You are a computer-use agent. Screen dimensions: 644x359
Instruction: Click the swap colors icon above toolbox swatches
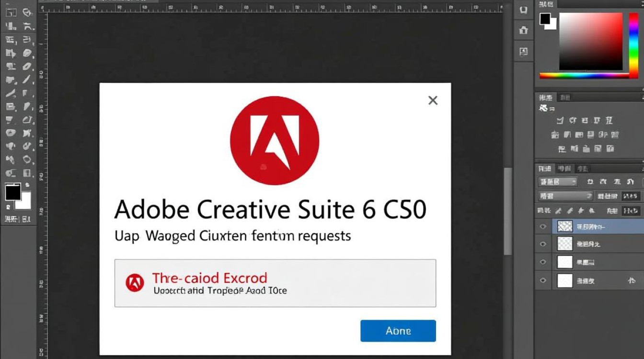point(27,184)
